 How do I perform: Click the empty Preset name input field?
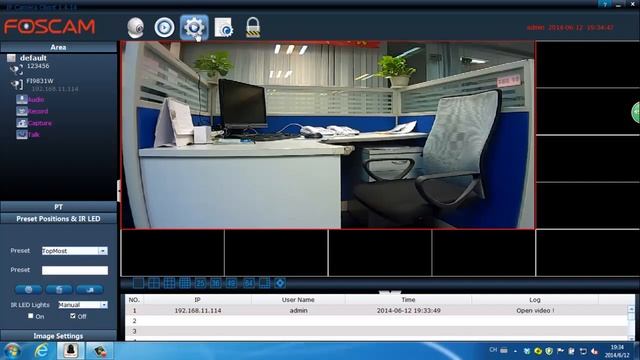75,270
